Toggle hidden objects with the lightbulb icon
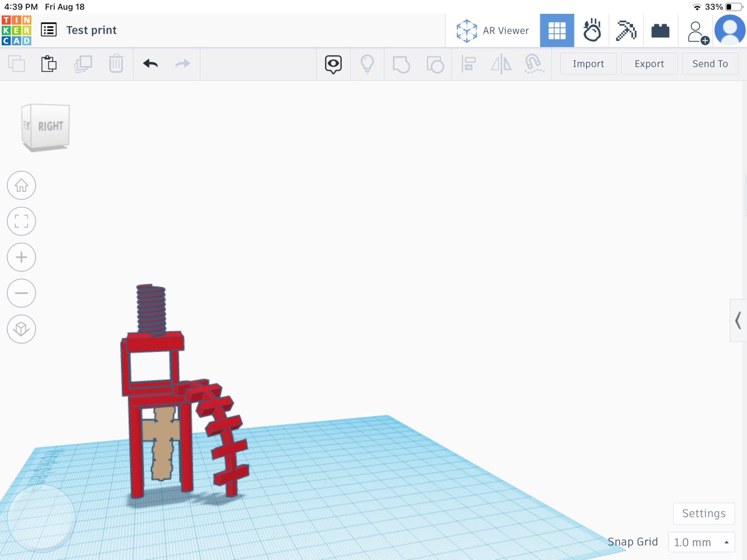 pos(367,64)
